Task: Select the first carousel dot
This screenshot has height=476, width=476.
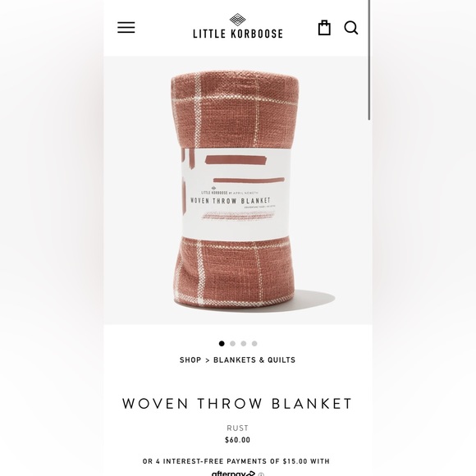Action: [x=222, y=343]
